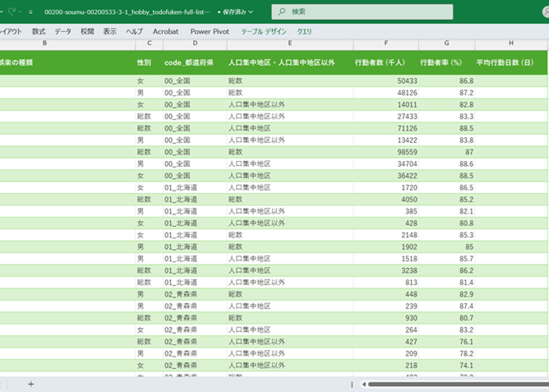This screenshot has width=549, height=392.
Task: Select the cell with value 930
Action: click(386, 318)
